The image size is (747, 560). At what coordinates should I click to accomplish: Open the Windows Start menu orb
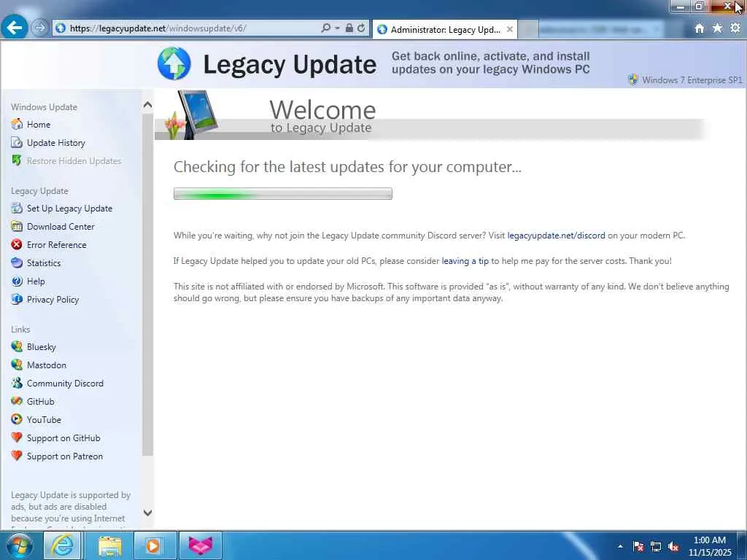click(19, 545)
